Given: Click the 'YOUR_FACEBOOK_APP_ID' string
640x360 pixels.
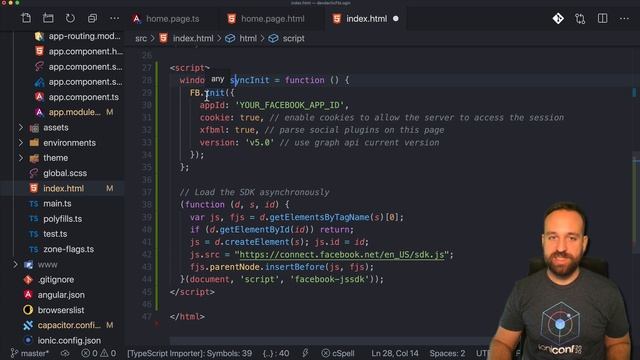Looking at the screenshot, I should (x=289, y=105).
